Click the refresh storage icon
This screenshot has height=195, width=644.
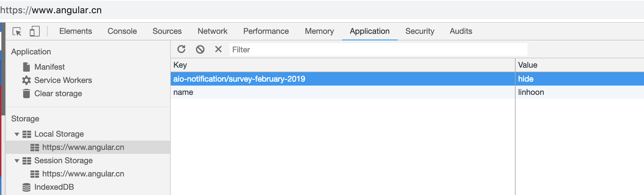[x=181, y=49]
